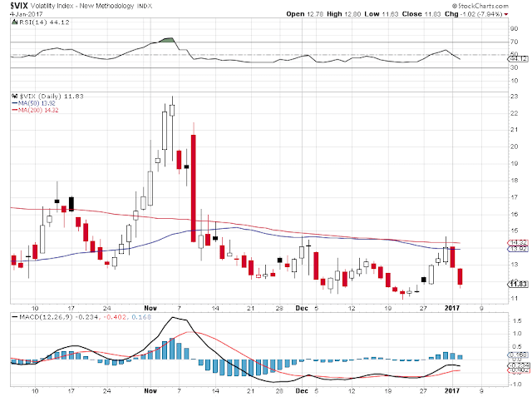Click the RSI(14) 44.12 indicator label
This screenshot has height=397, width=532.
44,22
